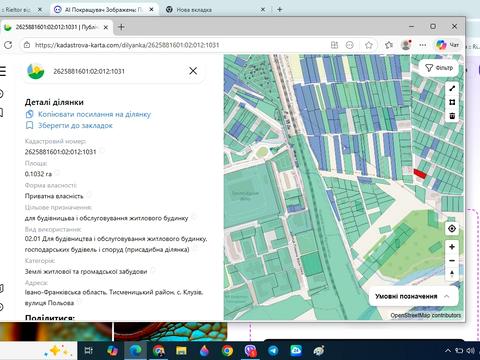The image size is (480, 360).
Task: Select the 2625881601:02:012:1031 browser tab
Action: (56, 27)
